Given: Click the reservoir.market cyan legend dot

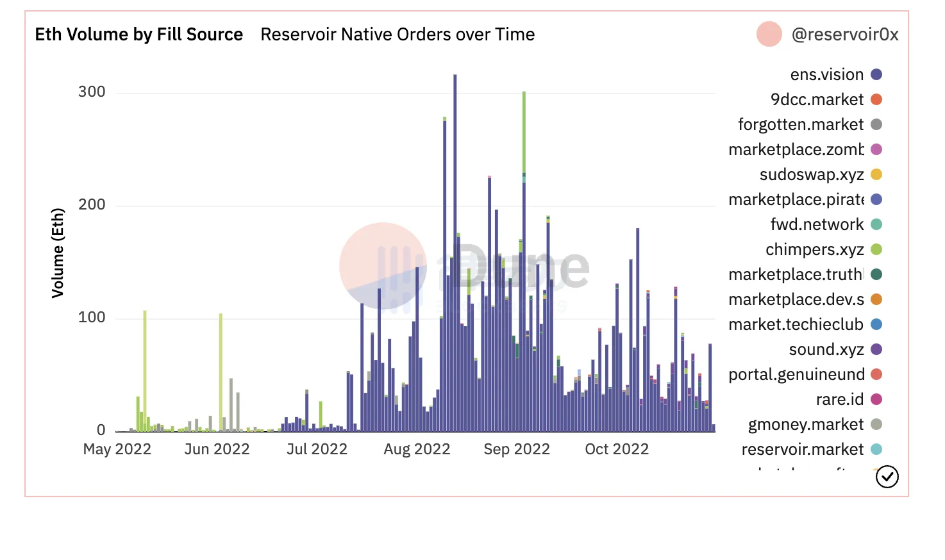Looking at the screenshot, I should [x=876, y=450].
